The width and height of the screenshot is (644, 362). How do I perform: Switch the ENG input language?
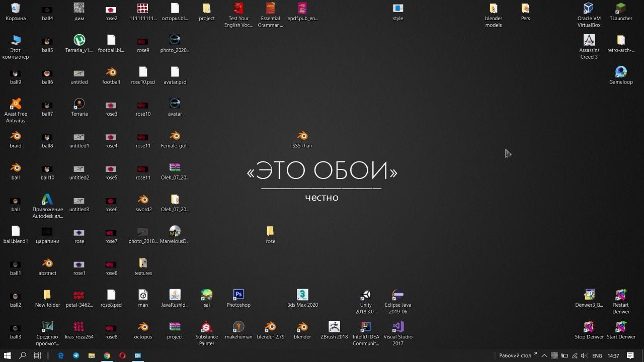point(597,355)
